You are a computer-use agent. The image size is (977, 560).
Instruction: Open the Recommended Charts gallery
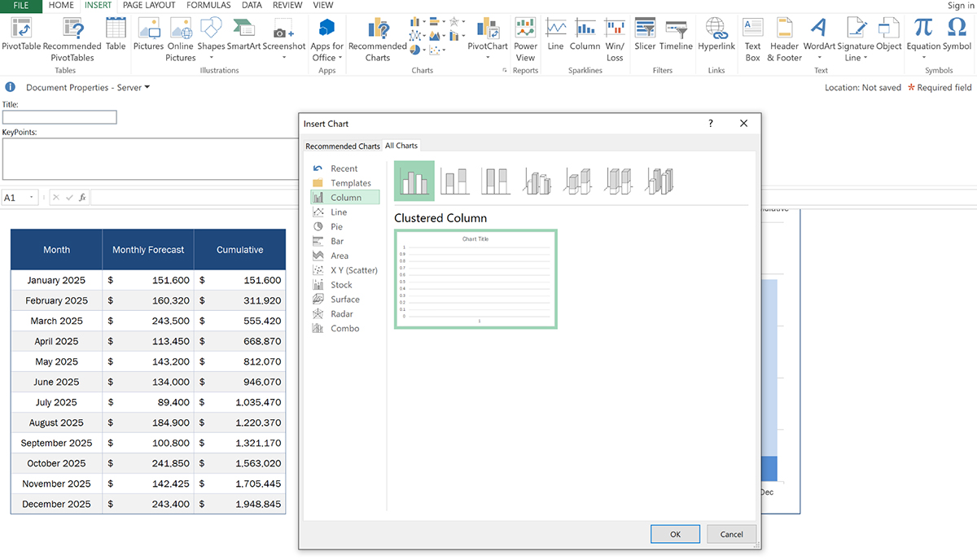coord(376,37)
